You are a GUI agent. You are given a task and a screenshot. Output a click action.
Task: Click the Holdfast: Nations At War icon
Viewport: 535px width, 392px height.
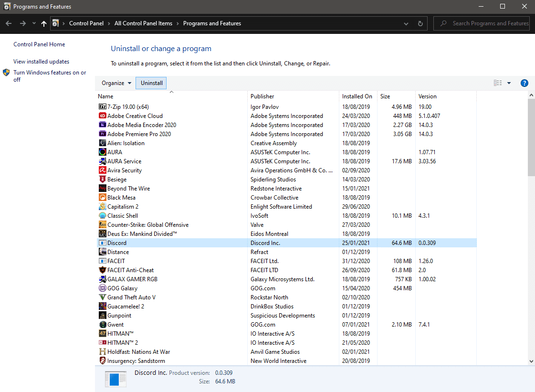pos(102,352)
